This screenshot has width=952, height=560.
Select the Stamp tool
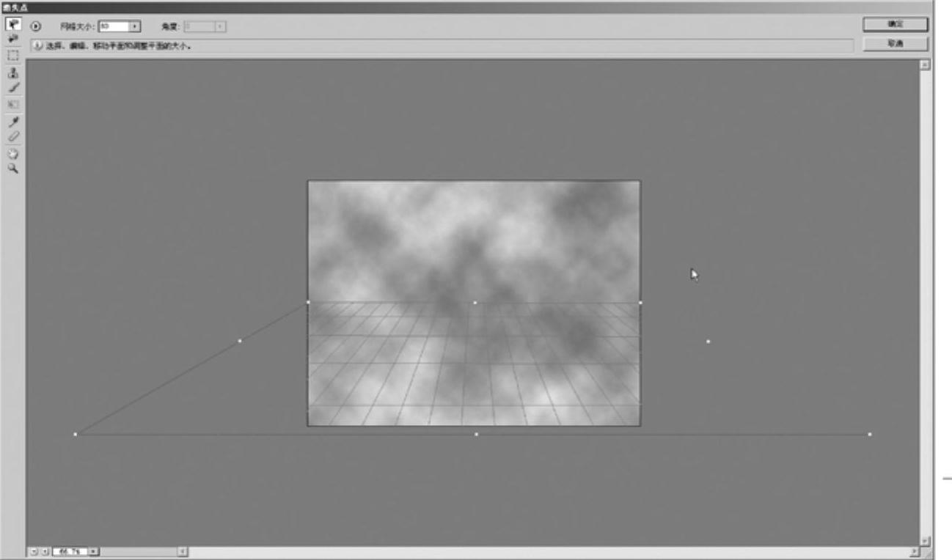click(x=13, y=73)
